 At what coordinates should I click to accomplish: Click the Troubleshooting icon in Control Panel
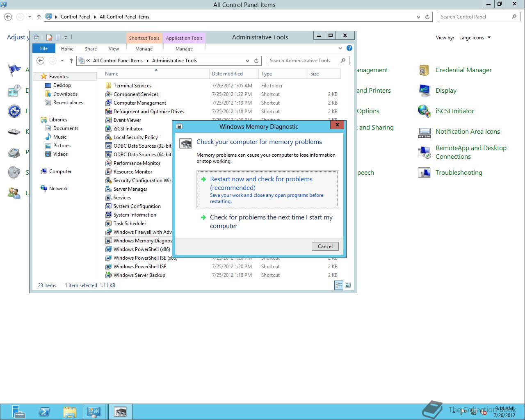pyautogui.click(x=424, y=173)
